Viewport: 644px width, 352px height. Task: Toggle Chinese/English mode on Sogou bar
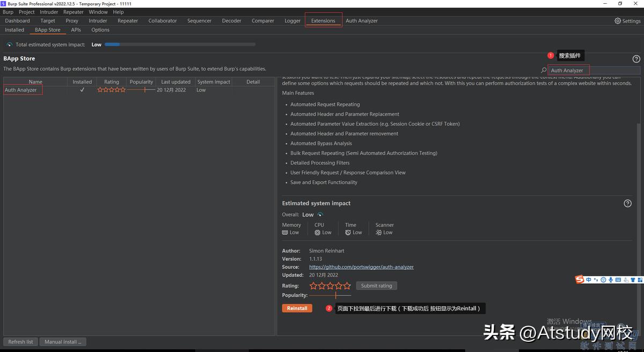588,279
